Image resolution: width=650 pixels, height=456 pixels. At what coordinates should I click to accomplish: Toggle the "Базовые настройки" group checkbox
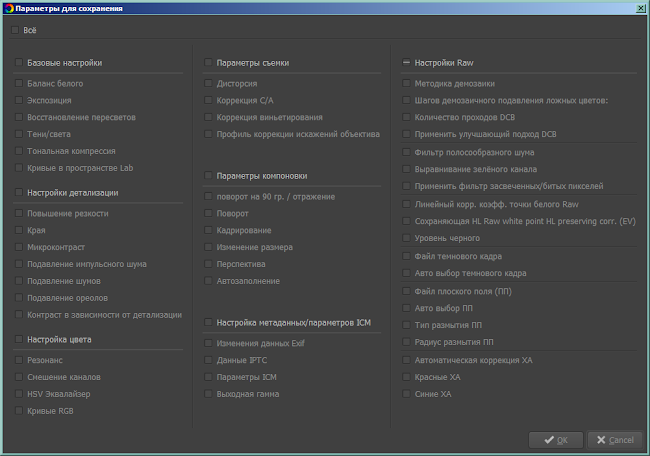(x=19, y=63)
